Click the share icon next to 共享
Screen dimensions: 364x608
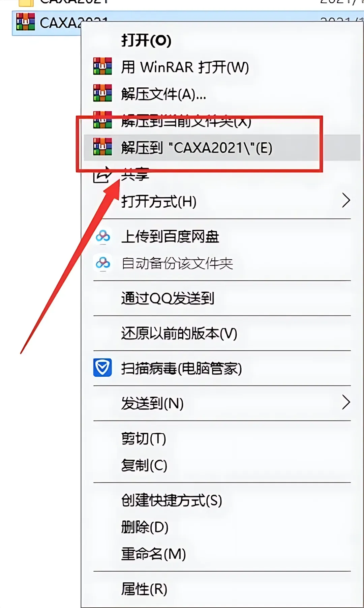pyautogui.click(x=102, y=174)
